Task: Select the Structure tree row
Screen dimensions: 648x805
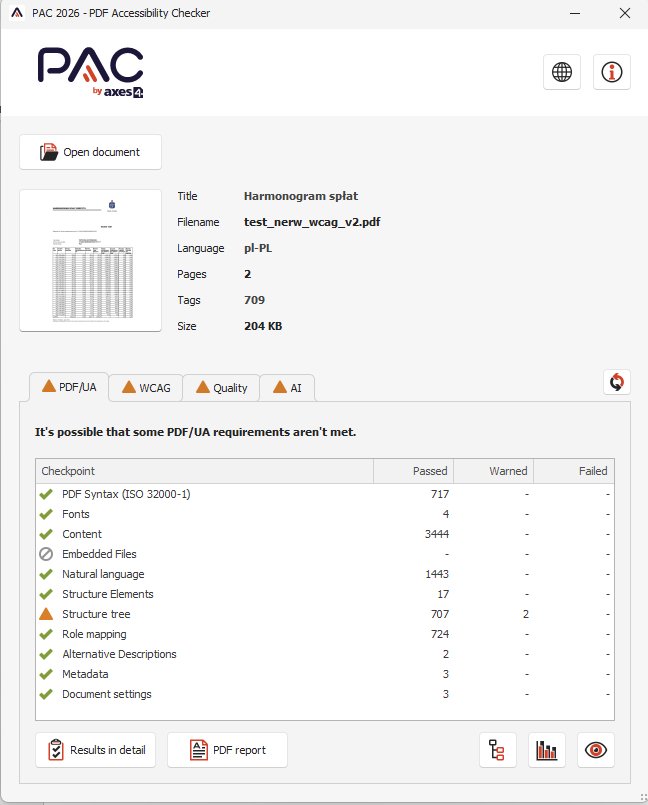Action: (325, 614)
